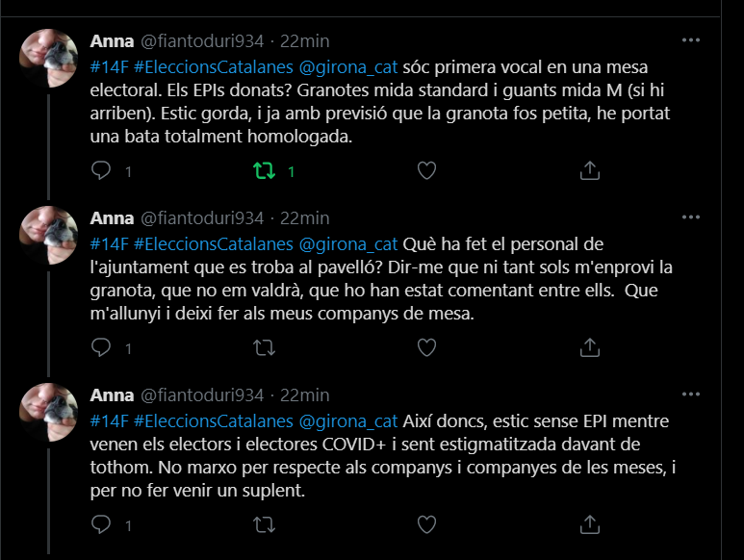This screenshot has height=560, width=744.
Task: Share the third tweet starting 'Així doncs'
Action: coord(589,525)
